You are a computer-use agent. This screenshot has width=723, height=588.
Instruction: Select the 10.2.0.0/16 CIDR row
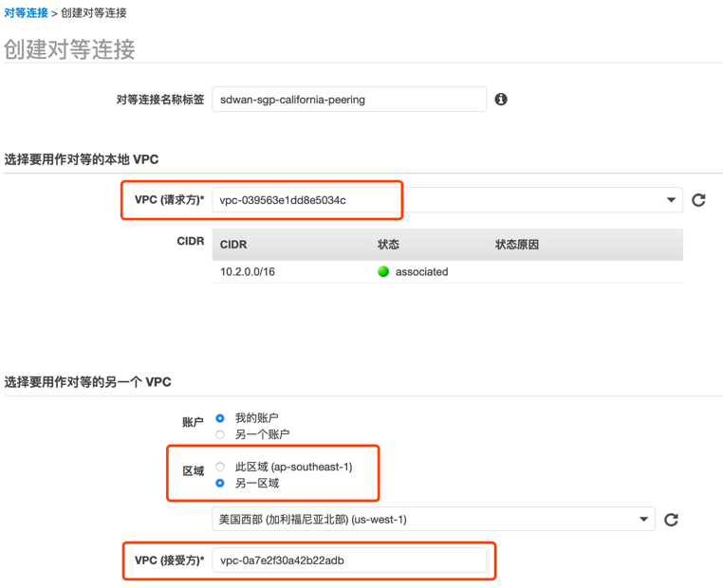tap(447, 272)
